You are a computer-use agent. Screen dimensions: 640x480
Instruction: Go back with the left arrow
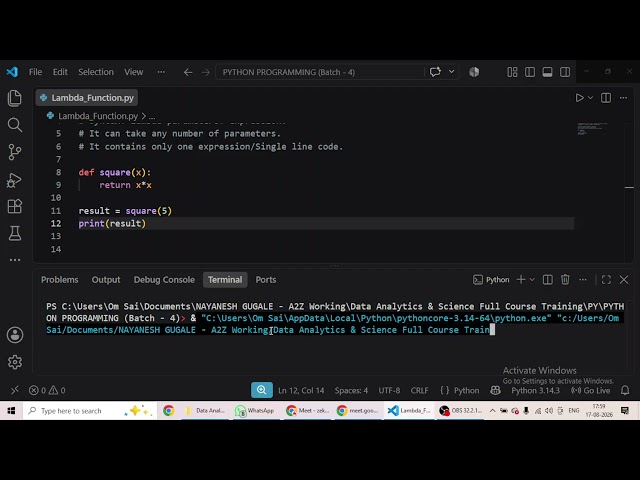coord(188,72)
